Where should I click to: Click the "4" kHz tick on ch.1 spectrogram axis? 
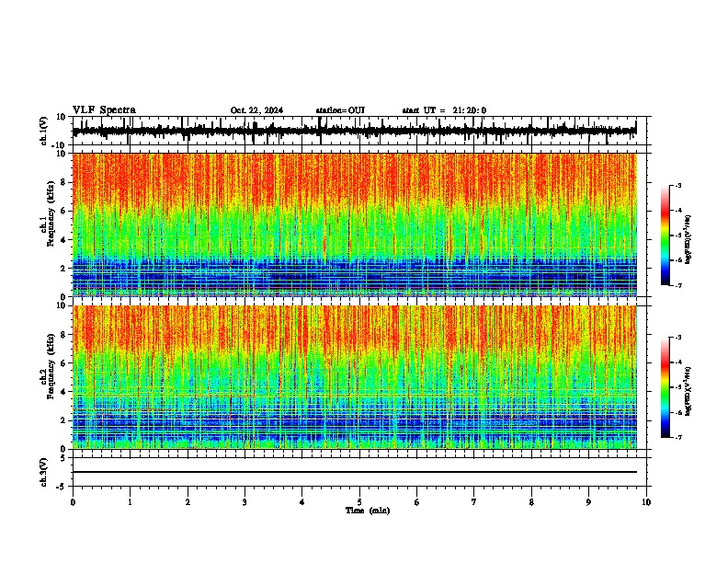click(x=63, y=240)
